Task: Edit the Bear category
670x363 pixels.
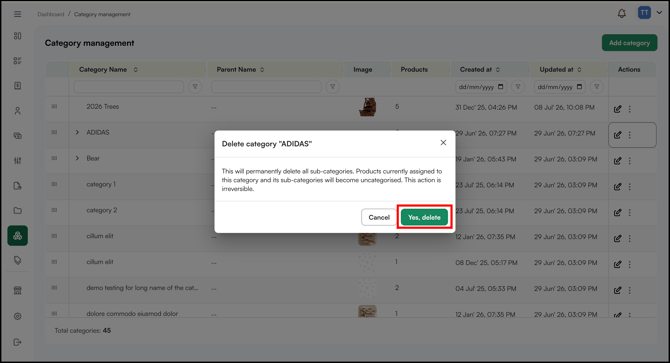Action: coord(617,161)
